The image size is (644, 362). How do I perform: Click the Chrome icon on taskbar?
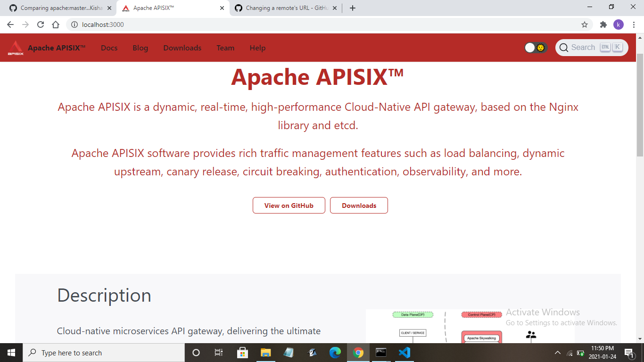pos(358,353)
